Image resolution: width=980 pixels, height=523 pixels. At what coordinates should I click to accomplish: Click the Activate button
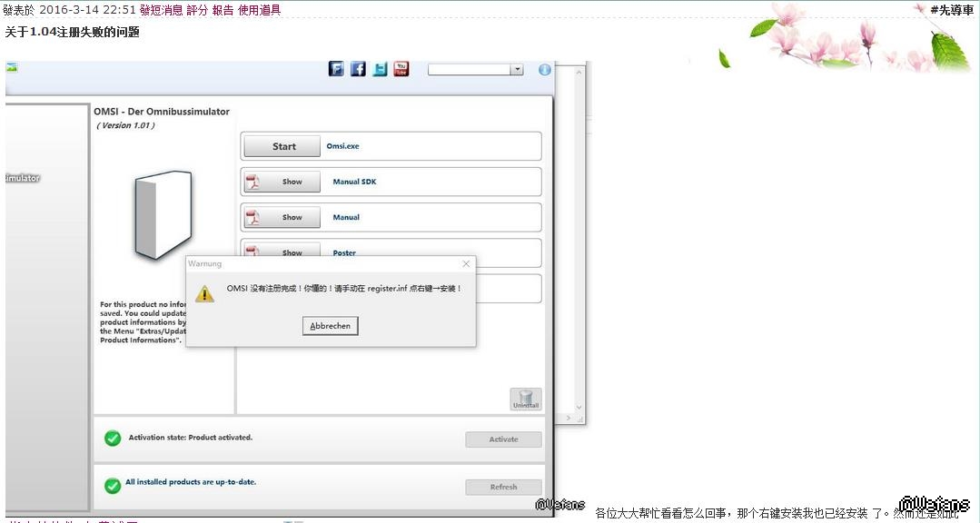point(504,439)
